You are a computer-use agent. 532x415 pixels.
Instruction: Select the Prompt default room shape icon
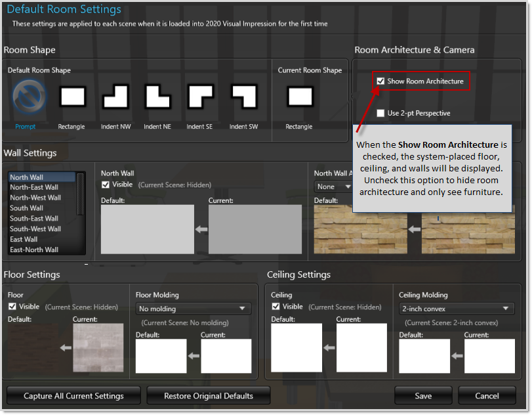pos(29,97)
